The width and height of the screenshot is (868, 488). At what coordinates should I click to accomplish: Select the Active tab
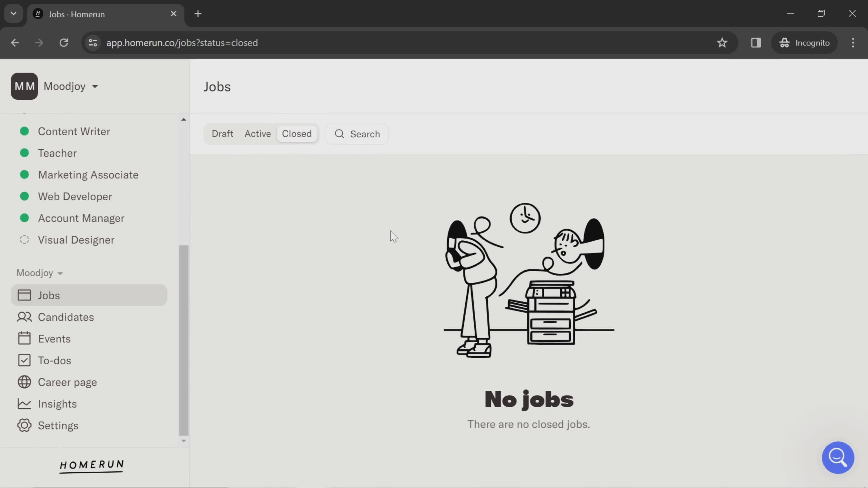[x=257, y=134]
